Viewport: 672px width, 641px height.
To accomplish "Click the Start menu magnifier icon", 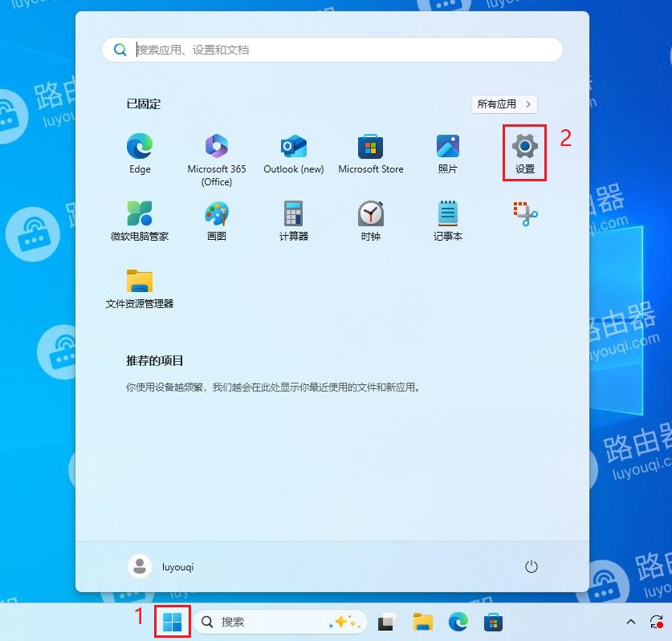I will click(x=120, y=50).
